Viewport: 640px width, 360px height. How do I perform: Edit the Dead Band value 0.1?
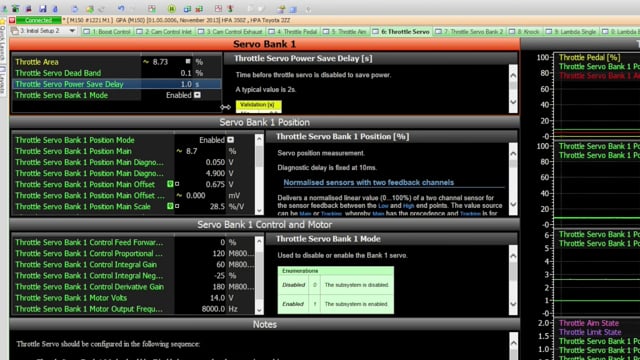[x=186, y=73]
